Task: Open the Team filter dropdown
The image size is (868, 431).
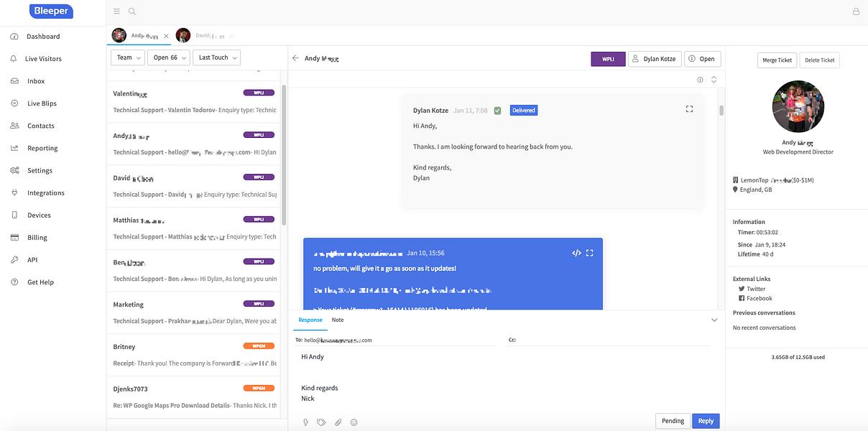Action: tap(128, 57)
